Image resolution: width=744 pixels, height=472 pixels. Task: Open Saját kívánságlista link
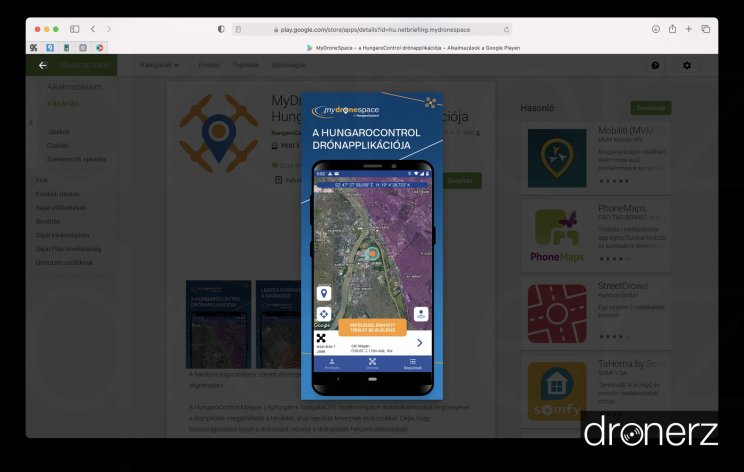(63, 235)
